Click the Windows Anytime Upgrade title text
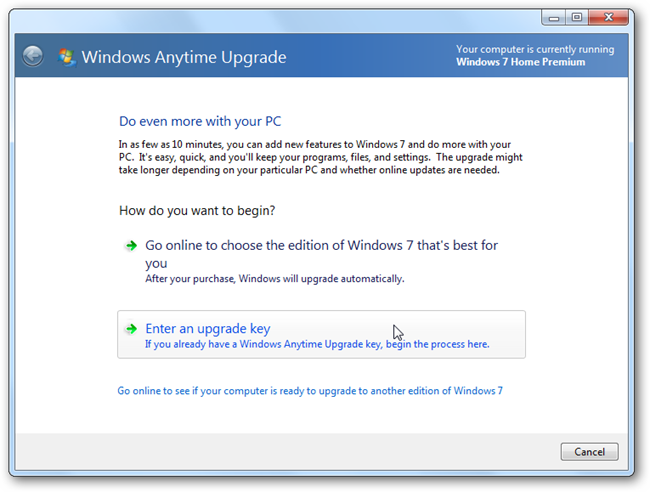The image size is (650, 492). point(184,57)
